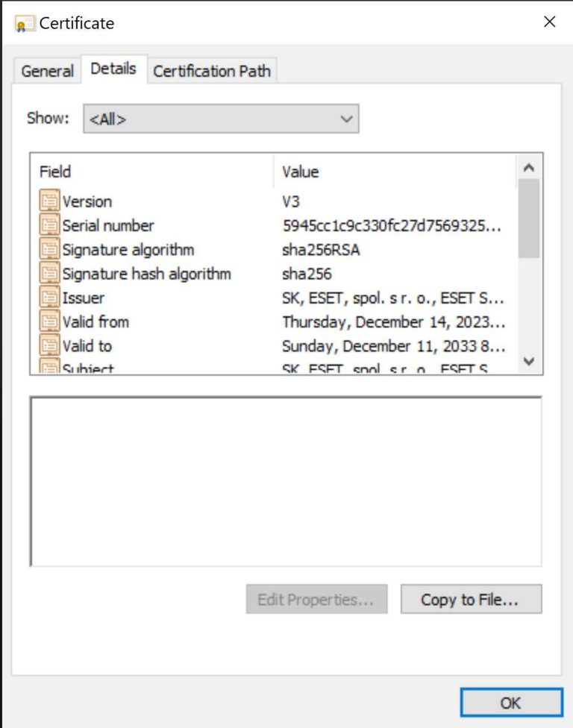573x728 pixels.
Task: Click the Copy to File button
Action: click(470, 599)
